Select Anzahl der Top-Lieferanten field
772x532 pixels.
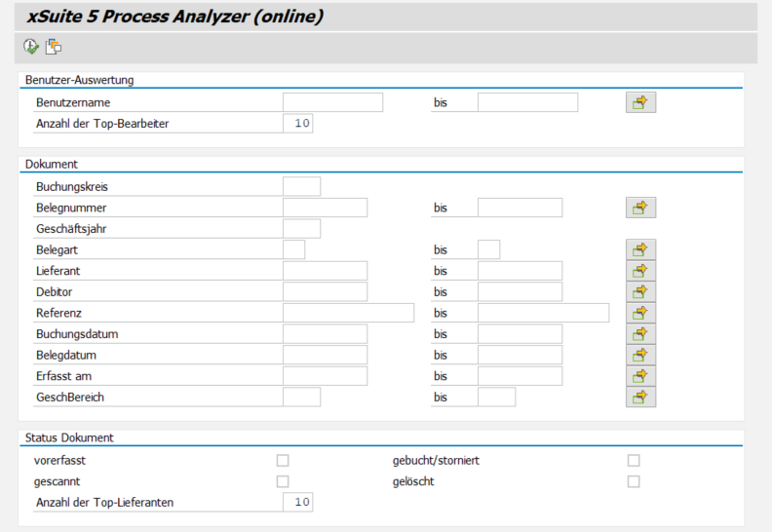[x=298, y=503]
